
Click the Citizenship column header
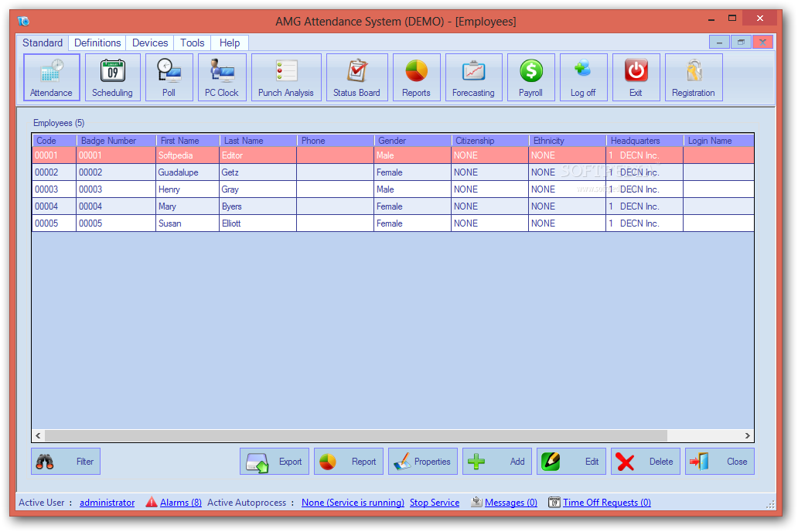pos(490,141)
